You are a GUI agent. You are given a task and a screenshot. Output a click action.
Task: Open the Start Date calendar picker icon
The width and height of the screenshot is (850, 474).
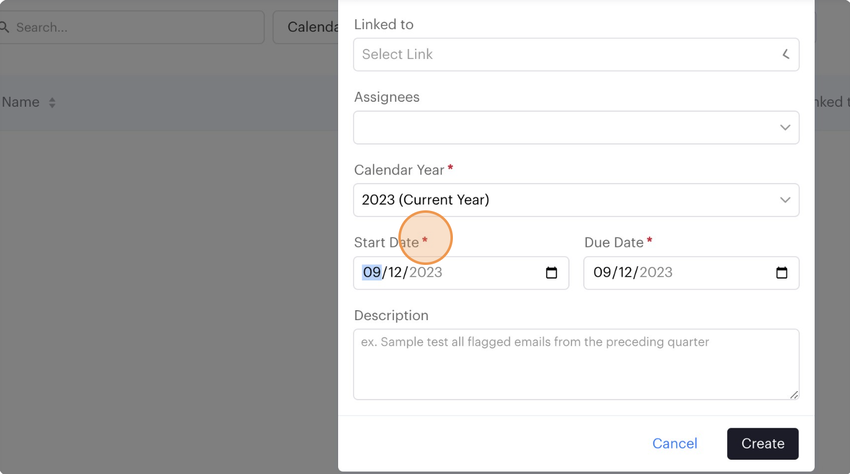point(551,273)
